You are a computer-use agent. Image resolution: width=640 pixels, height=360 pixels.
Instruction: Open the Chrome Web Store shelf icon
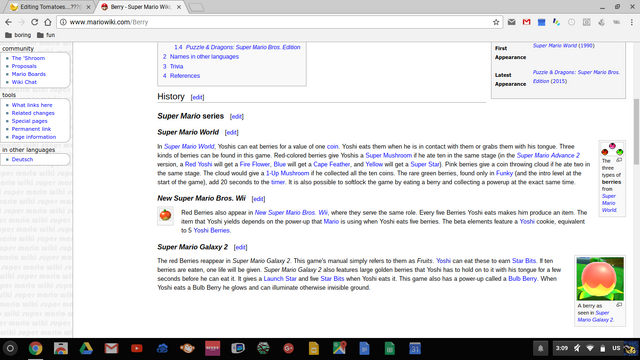61,349
